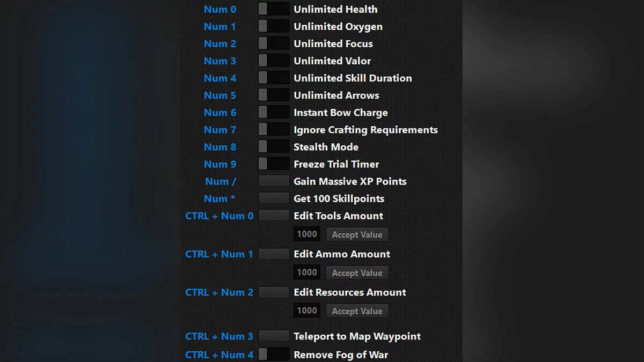Switch on Unlimited Arrows
This screenshot has height=362, width=644.
[274, 95]
